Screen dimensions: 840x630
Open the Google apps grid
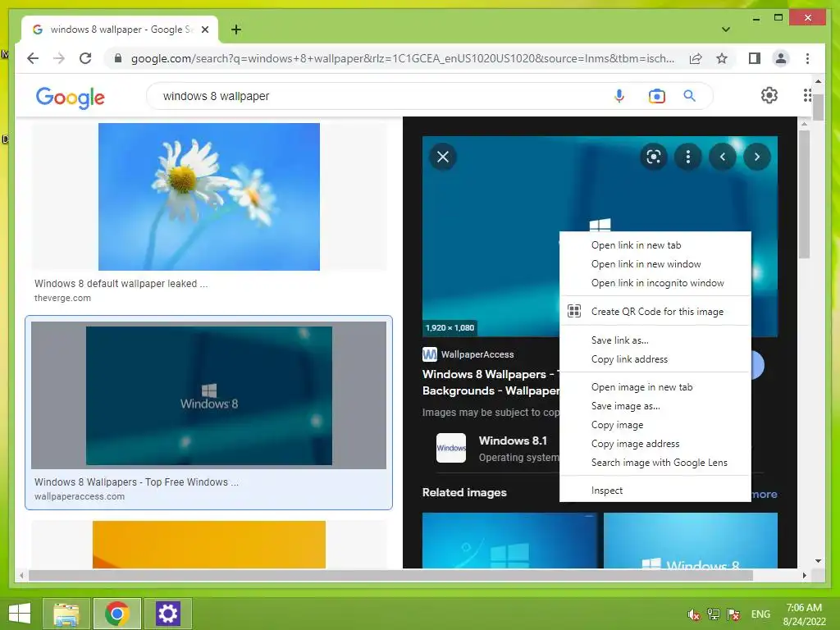click(807, 95)
